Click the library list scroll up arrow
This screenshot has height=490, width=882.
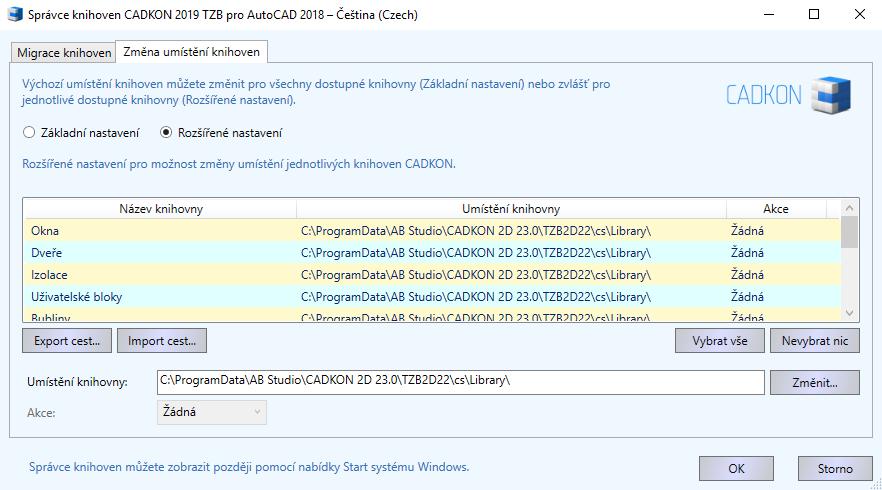click(849, 208)
